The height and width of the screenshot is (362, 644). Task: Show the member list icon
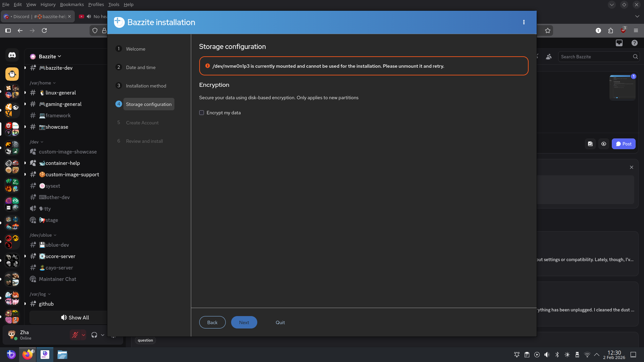tap(549, 57)
